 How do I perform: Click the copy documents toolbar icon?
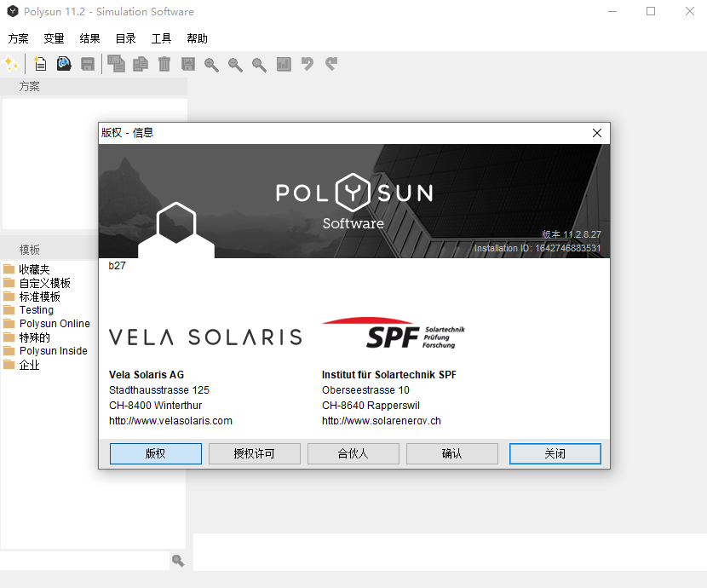pos(141,64)
